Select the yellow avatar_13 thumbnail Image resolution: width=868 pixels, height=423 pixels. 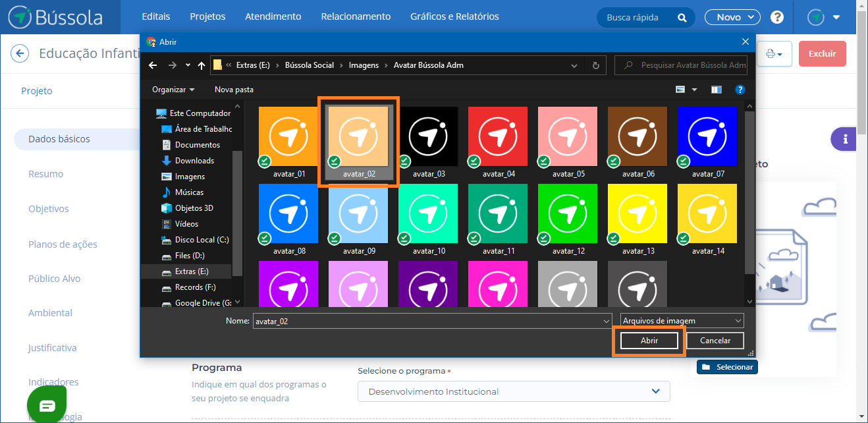(x=637, y=213)
